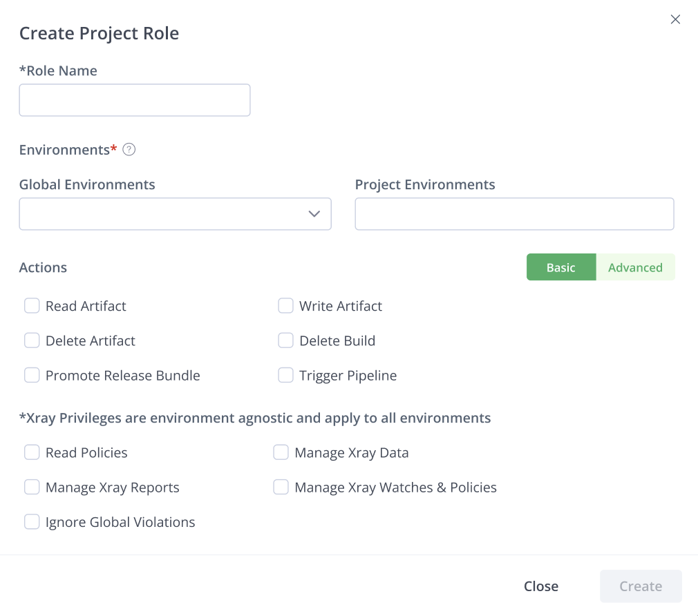Click the help icon beside Environments
Viewport: 698px width, 616px height.
point(129,149)
